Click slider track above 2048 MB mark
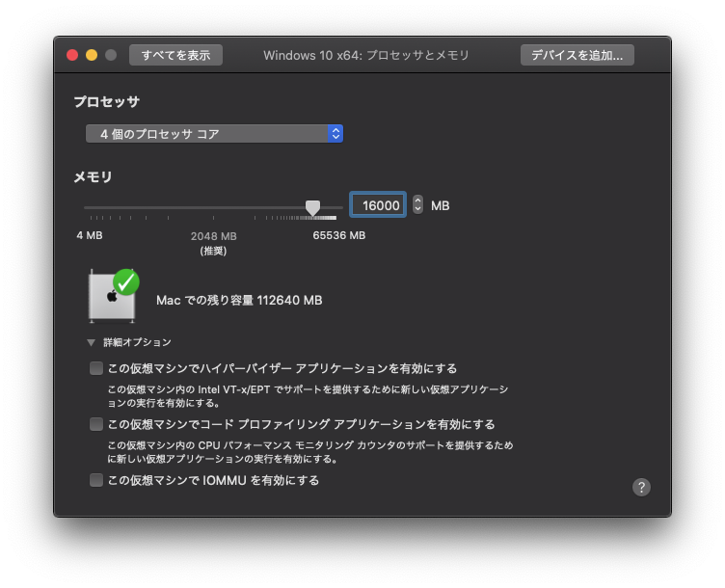Image resolution: width=725 pixels, height=588 pixels. (213, 207)
